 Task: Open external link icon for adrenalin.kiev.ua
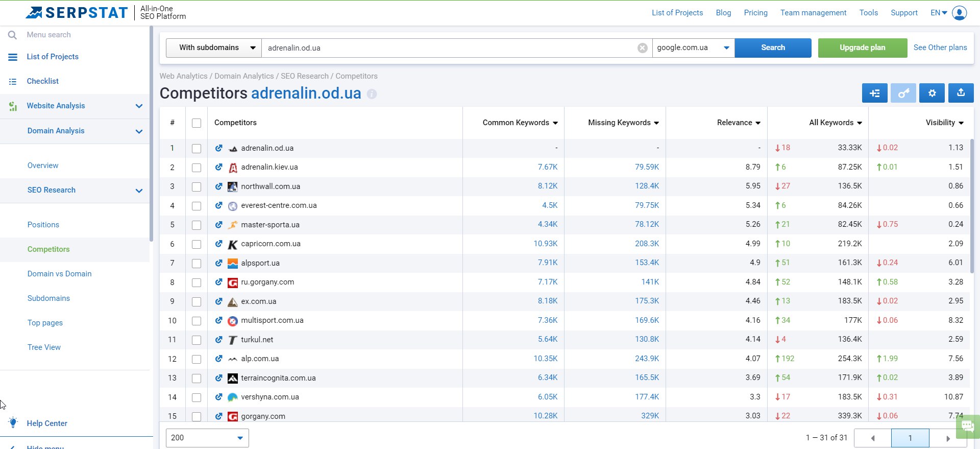218,167
